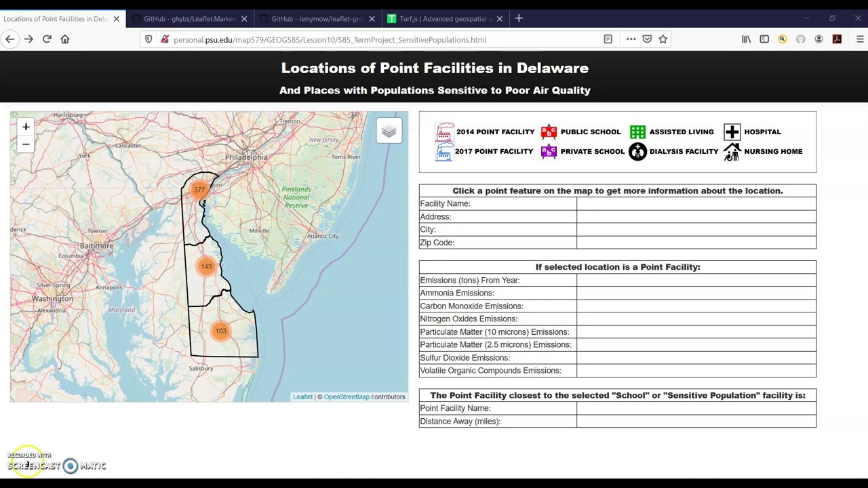Show the browser sidebar
This screenshot has width=868, height=488.
click(764, 39)
